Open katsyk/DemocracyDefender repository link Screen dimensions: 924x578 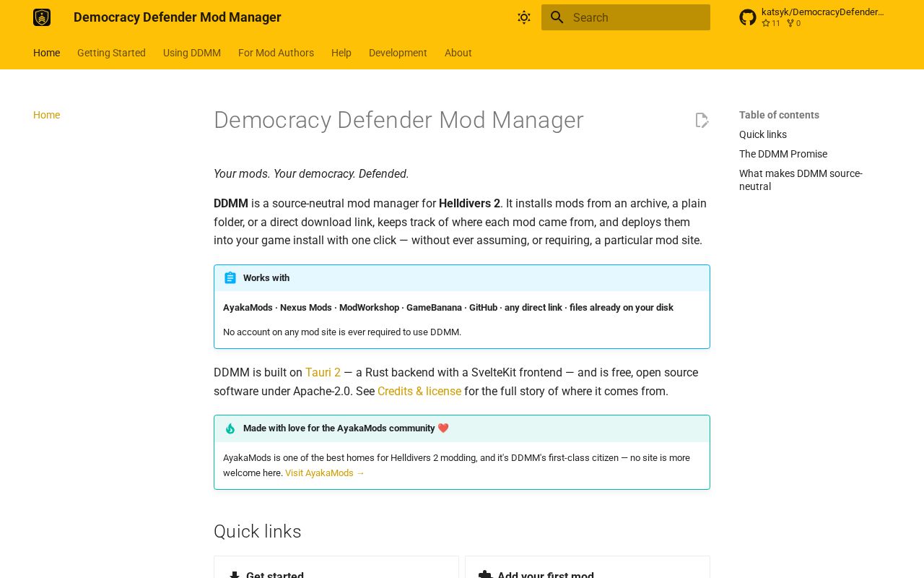tap(822, 12)
